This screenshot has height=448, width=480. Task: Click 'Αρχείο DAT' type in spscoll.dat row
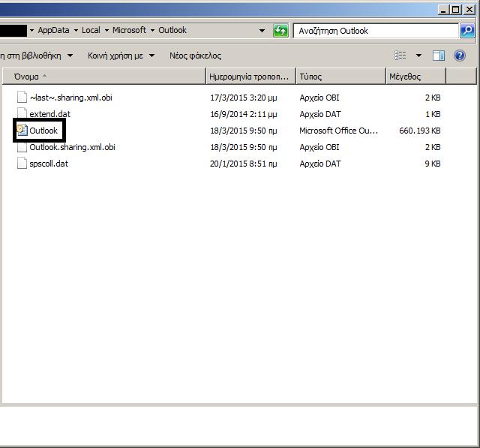point(320,164)
